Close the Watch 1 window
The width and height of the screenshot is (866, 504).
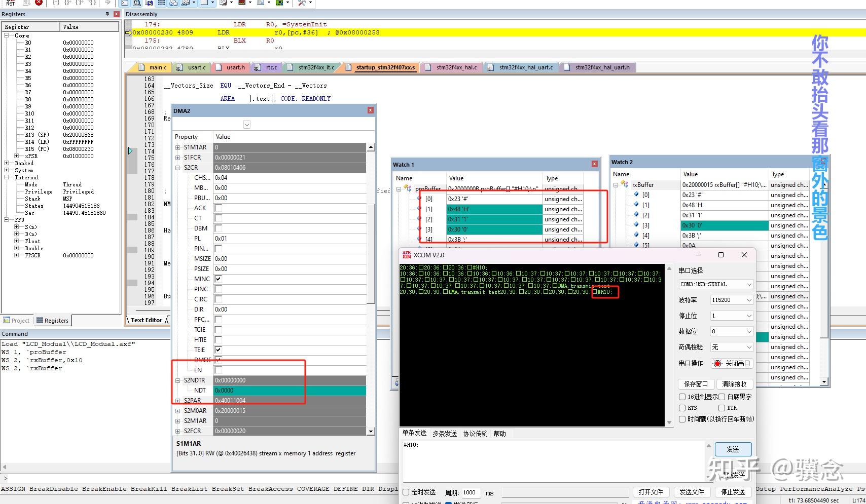point(595,164)
